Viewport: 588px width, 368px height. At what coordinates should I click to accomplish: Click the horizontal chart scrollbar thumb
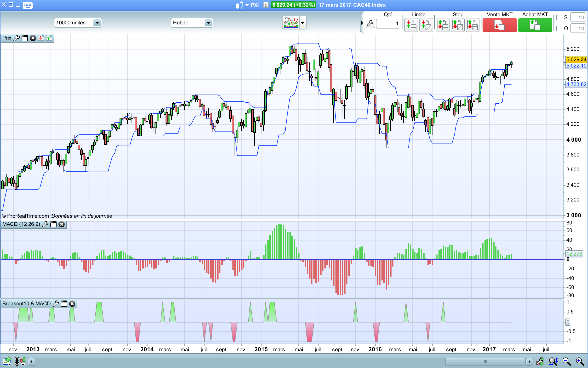coord(485,362)
